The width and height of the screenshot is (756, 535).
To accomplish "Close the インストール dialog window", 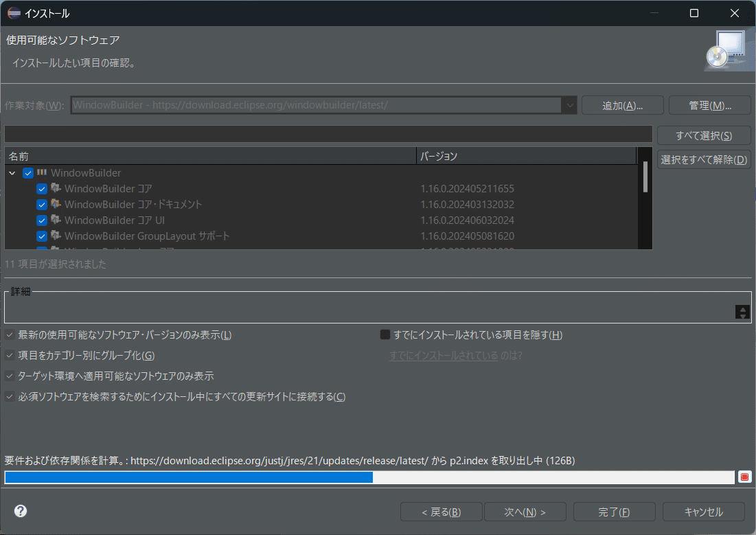I will [734, 13].
